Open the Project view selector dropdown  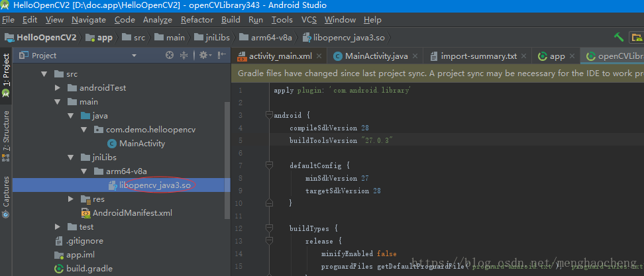coord(134,56)
